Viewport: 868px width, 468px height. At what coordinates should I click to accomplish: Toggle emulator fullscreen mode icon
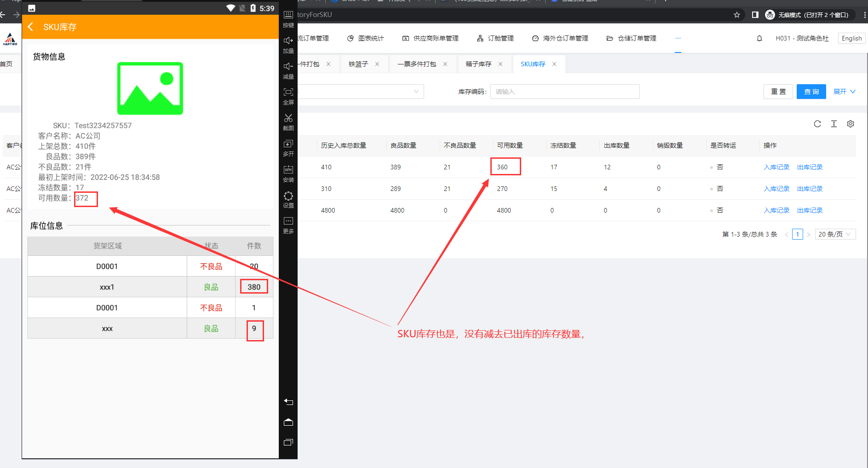pos(288,92)
